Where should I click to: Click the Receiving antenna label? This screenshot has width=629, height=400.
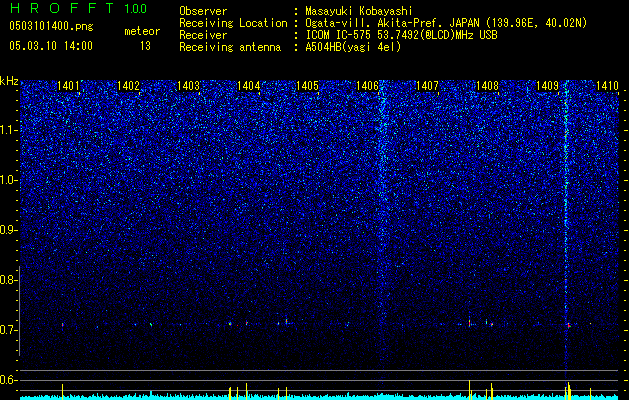230,47
